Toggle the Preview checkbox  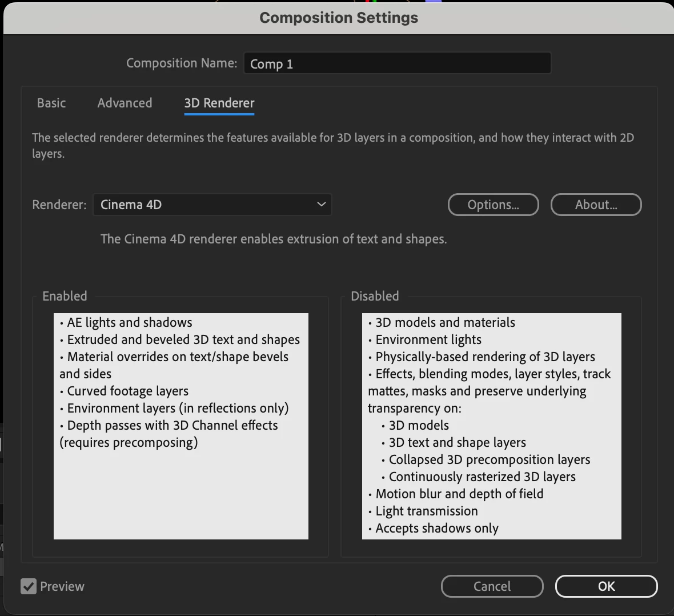click(x=29, y=586)
